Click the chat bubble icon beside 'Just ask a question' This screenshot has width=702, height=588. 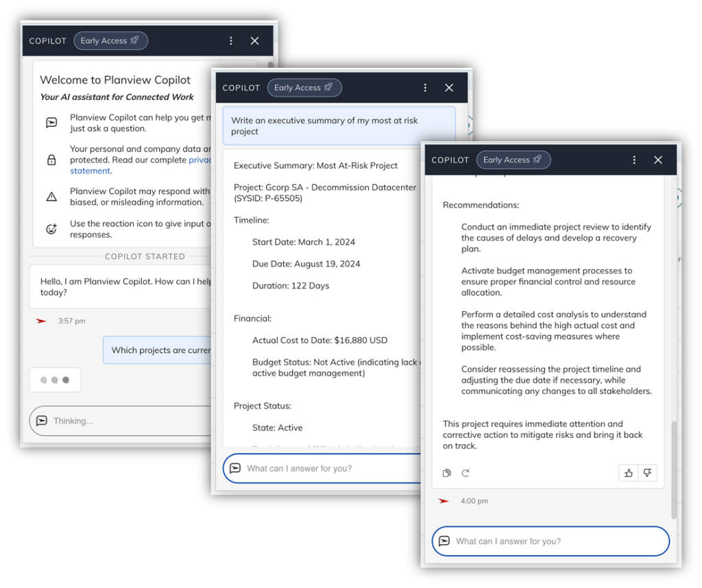51,123
